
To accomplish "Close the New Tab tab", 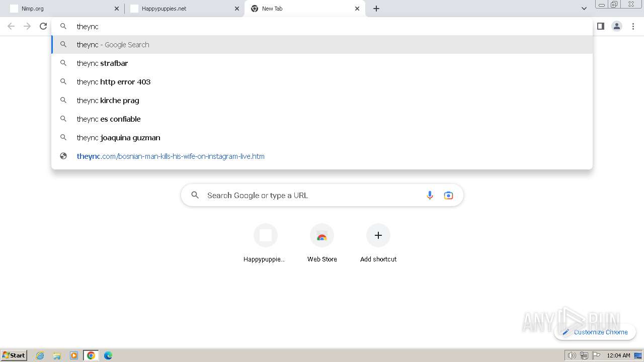I will 357,9.
